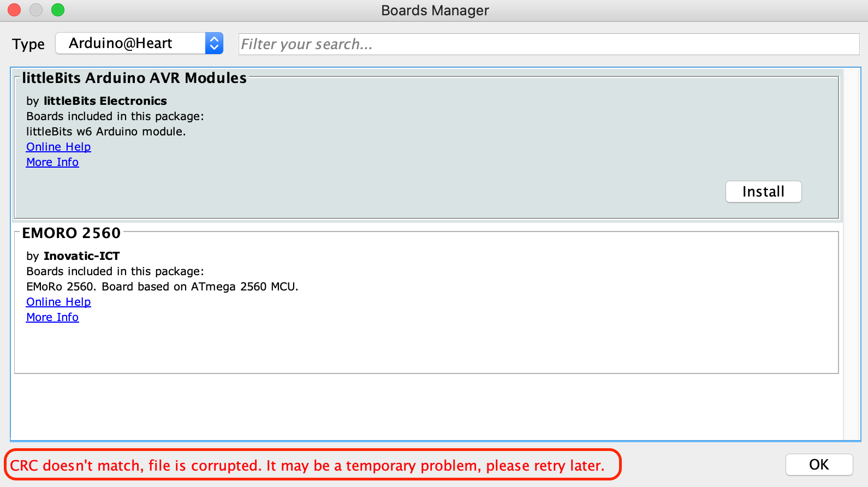This screenshot has width=868, height=487.
Task: Click the littleBits Electronics author name
Action: click(105, 101)
